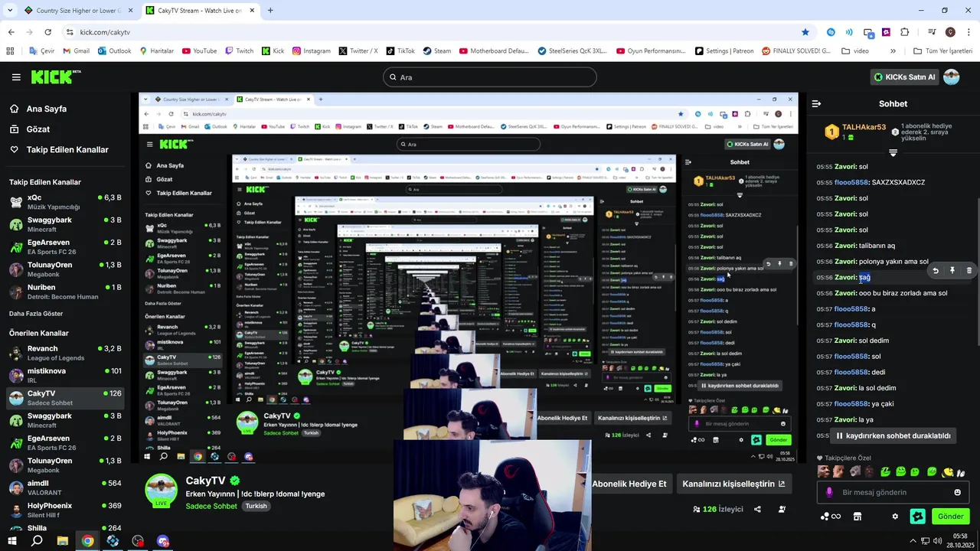The image size is (980, 551).
Task: Open Ana Sayfa in the sidebar
Action: tap(46, 109)
